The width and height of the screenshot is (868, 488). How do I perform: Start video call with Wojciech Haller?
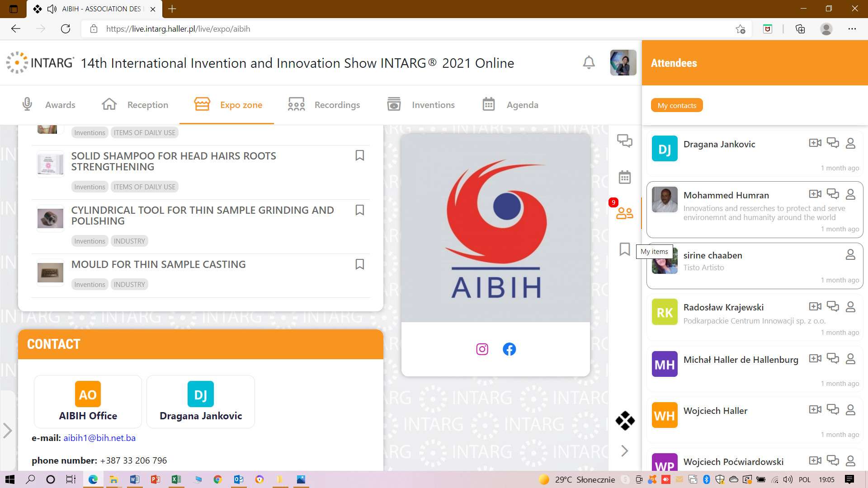815,409
